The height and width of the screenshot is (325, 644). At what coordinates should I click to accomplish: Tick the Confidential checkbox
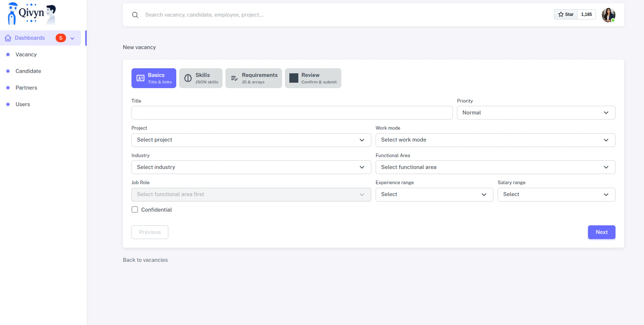[x=135, y=209]
